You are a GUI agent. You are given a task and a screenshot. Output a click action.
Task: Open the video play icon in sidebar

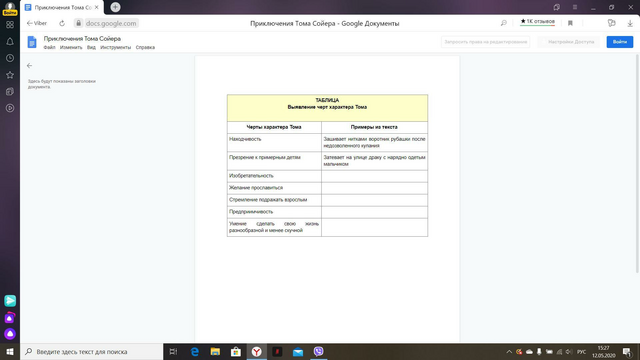click(x=10, y=108)
